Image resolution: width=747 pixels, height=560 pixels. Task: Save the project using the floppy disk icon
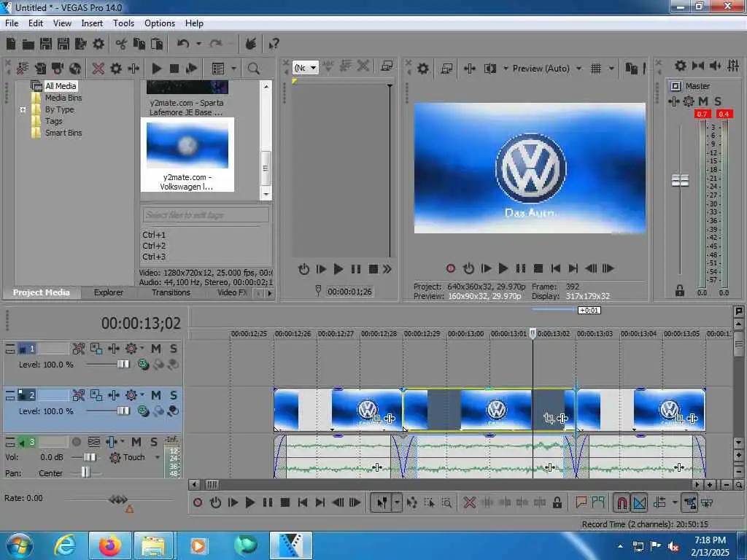click(x=46, y=44)
